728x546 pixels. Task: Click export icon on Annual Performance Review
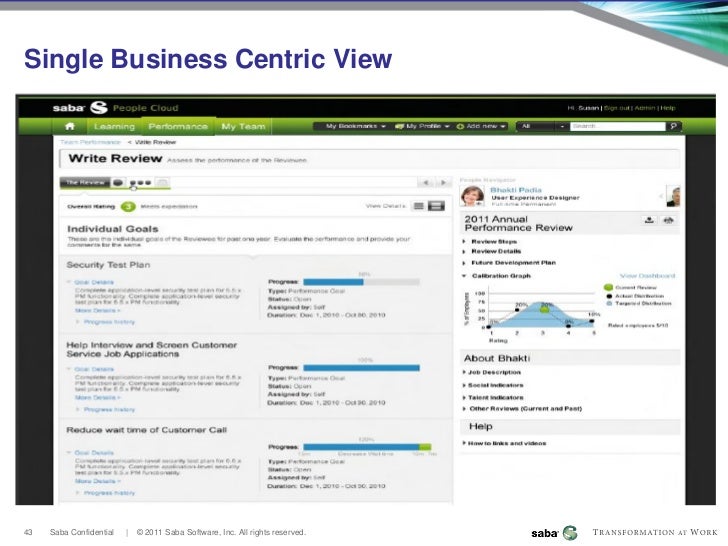(x=649, y=220)
